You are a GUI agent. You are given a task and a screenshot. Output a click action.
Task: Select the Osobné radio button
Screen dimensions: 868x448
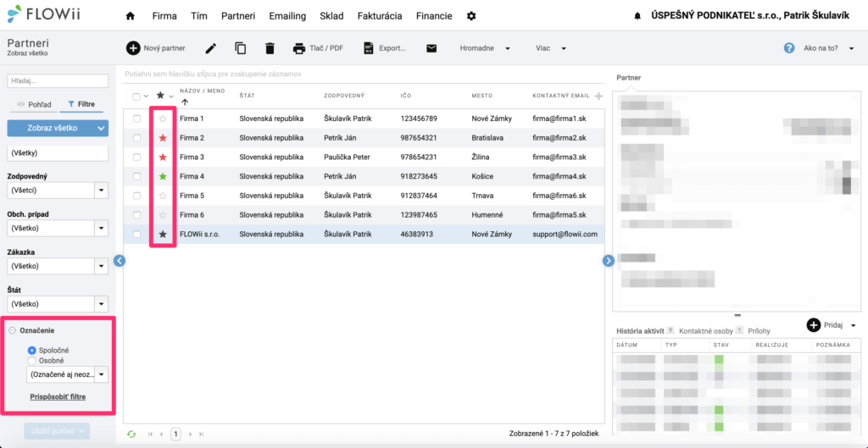click(31, 361)
